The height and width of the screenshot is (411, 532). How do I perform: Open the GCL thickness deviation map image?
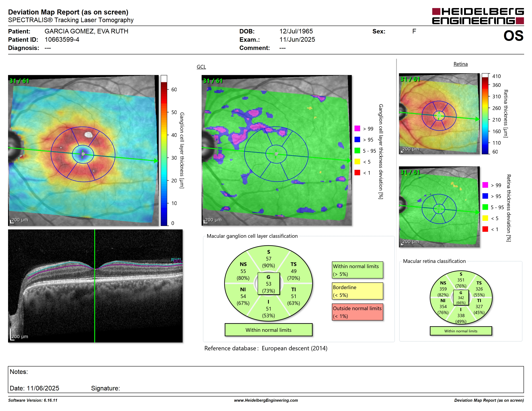coord(276,150)
